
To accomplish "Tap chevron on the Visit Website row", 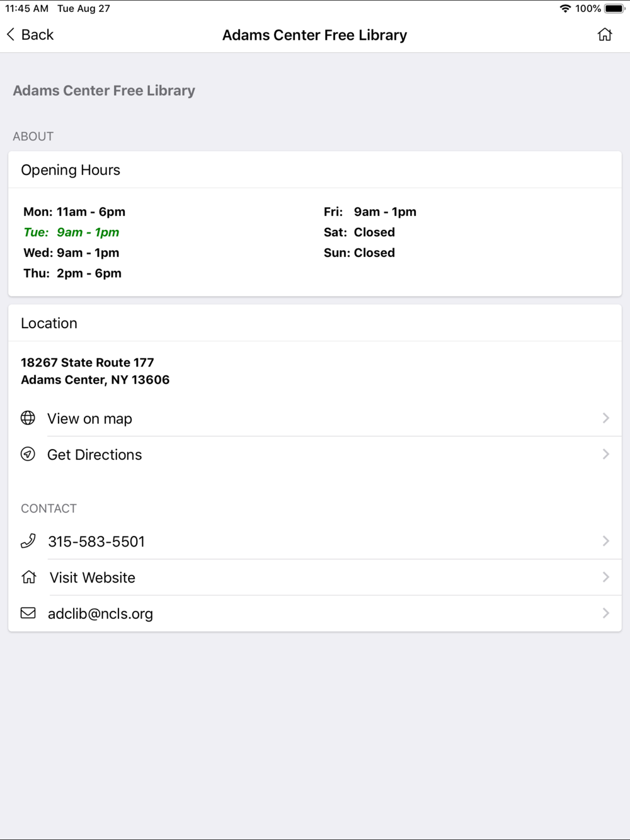I will [605, 577].
